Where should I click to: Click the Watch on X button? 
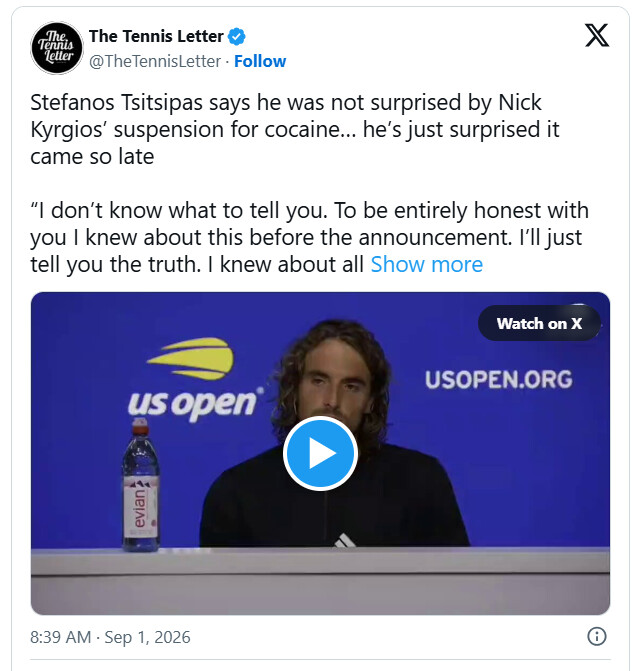[539, 324]
